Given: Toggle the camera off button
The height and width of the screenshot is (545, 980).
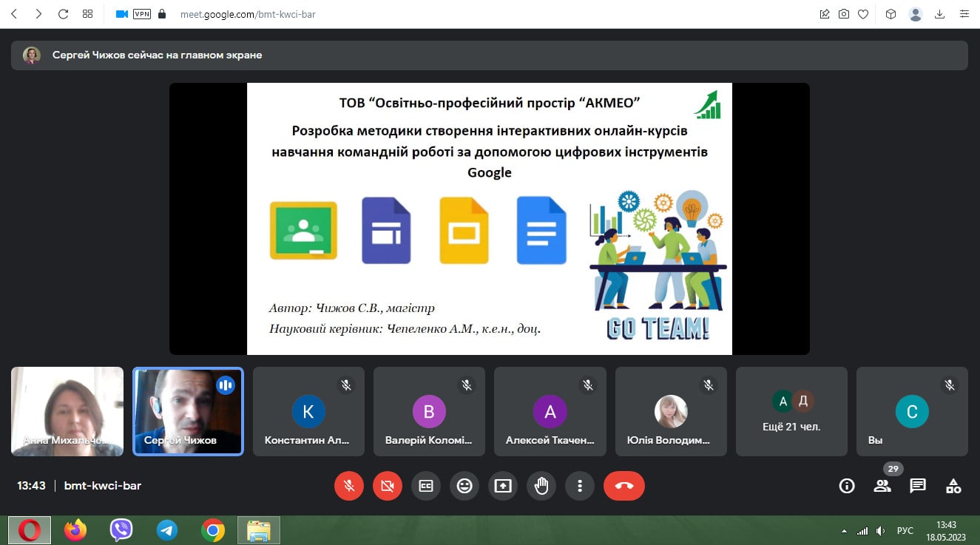Looking at the screenshot, I should (388, 486).
